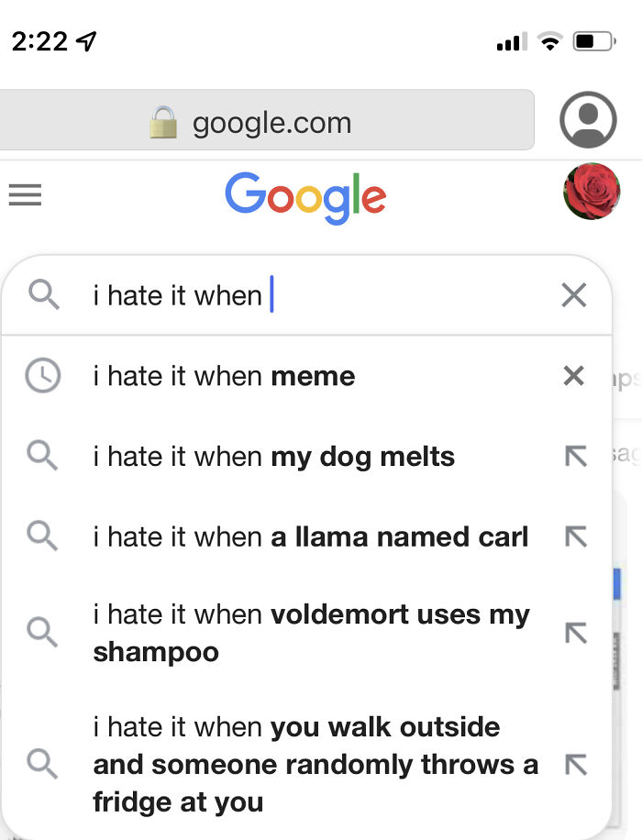Select suggestion i hate it when my dog melts
Viewport: 642px width, 840px height.
point(275,456)
